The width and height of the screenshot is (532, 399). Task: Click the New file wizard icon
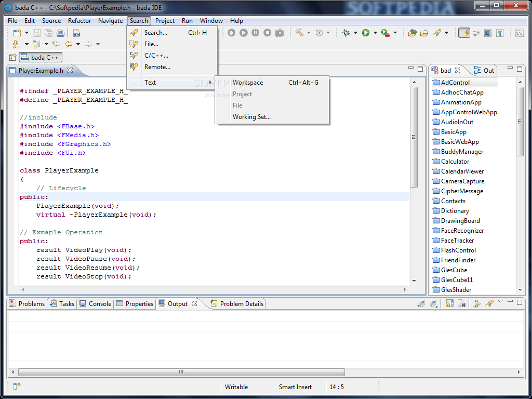17,33
